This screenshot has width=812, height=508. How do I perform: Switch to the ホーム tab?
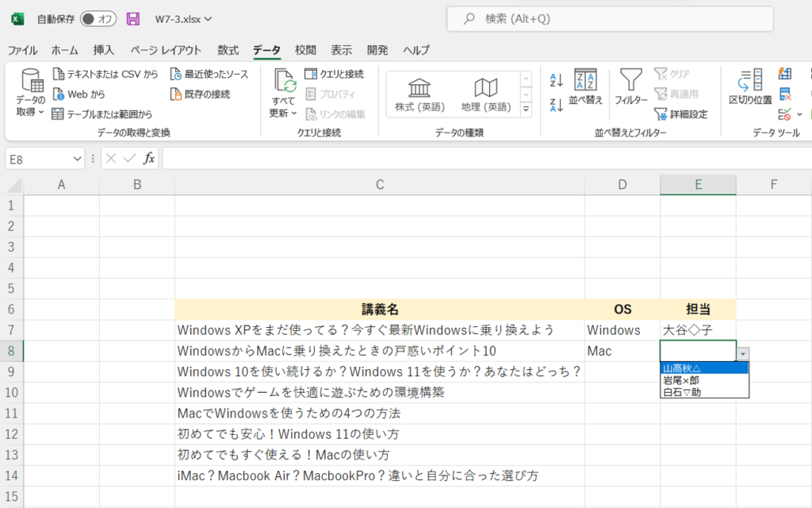(65, 50)
